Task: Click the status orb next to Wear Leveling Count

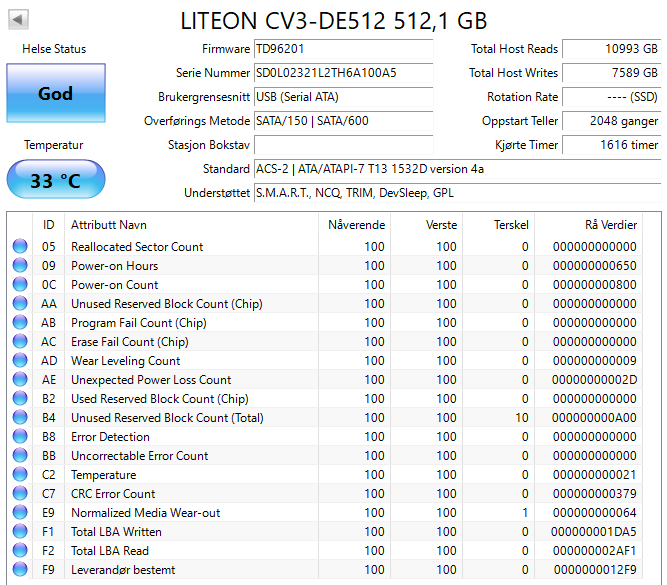Action: [20, 361]
